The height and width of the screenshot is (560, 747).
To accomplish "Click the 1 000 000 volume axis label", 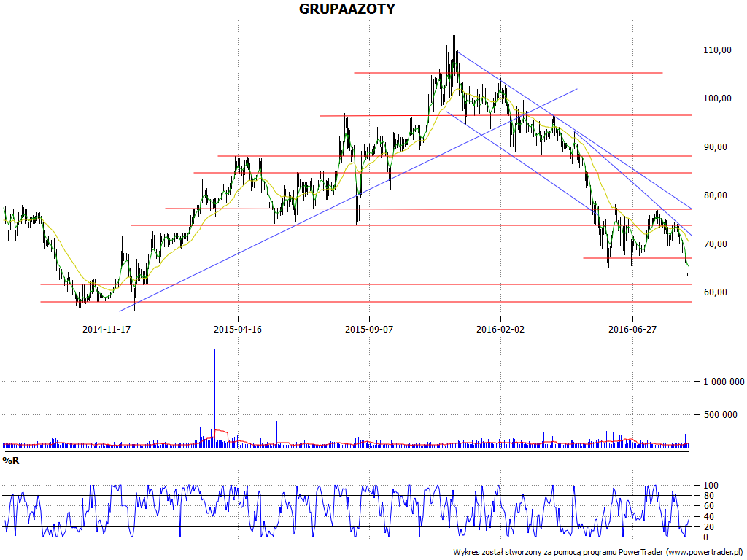I will pos(724,382).
